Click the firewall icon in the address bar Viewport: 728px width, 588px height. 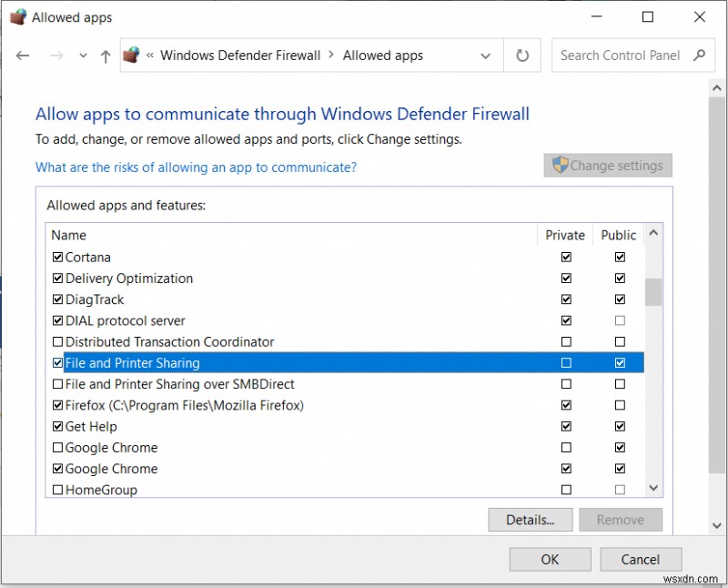pyautogui.click(x=131, y=55)
